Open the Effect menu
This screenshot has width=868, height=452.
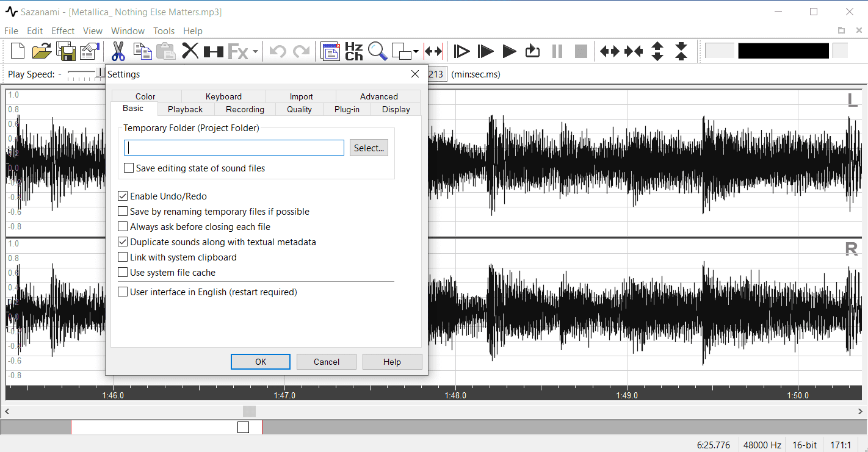coord(63,31)
